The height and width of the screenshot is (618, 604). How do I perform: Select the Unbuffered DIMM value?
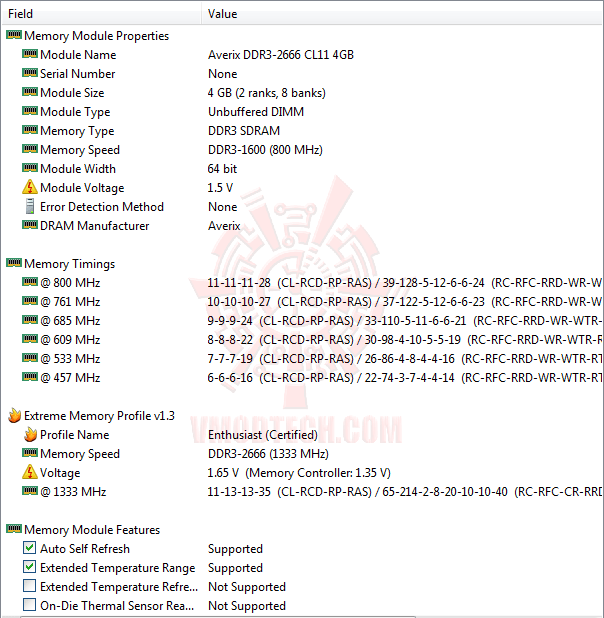pyautogui.click(x=256, y=112)
